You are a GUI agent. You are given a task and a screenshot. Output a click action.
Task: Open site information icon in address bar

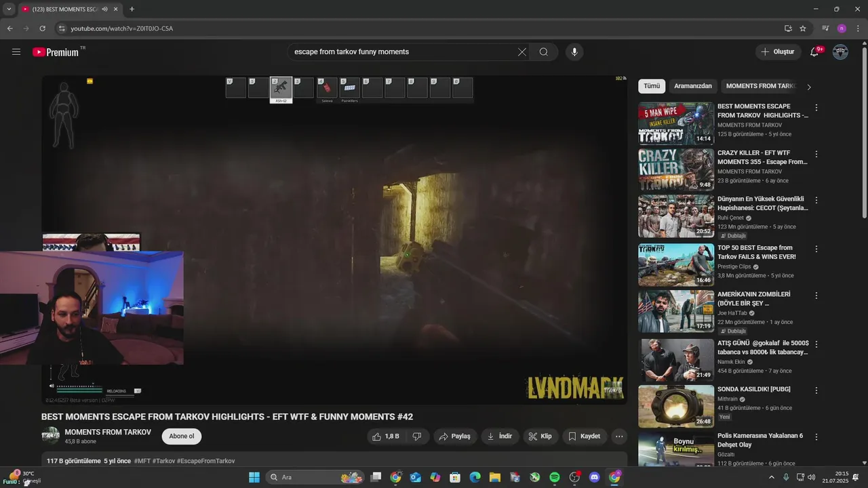click(62, 28)
